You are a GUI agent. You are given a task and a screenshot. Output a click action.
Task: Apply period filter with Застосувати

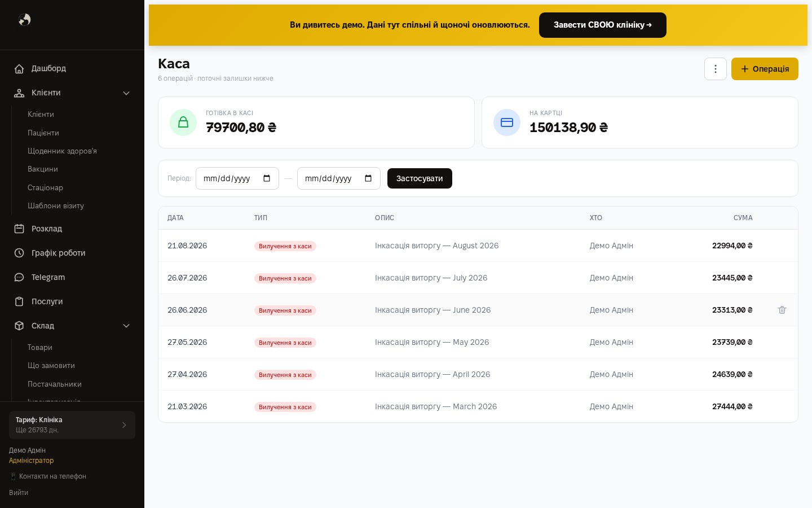click(420, 178)
